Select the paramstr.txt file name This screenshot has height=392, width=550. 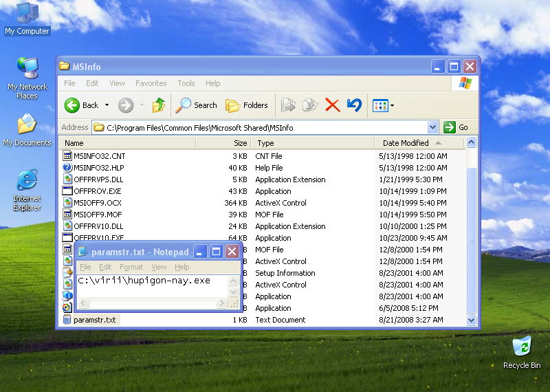click(95, 320)
